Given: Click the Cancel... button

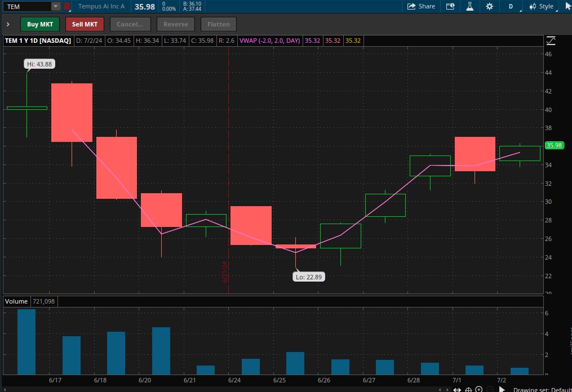Looking at the screenshot, I should coord(130,24).
